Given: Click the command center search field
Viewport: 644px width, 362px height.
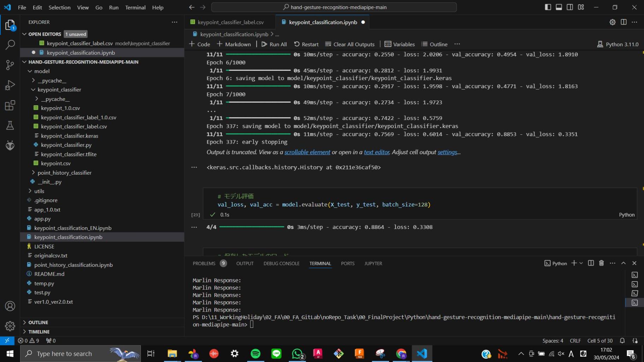Looking at the screenshot, I should click(x=334, y=7).
